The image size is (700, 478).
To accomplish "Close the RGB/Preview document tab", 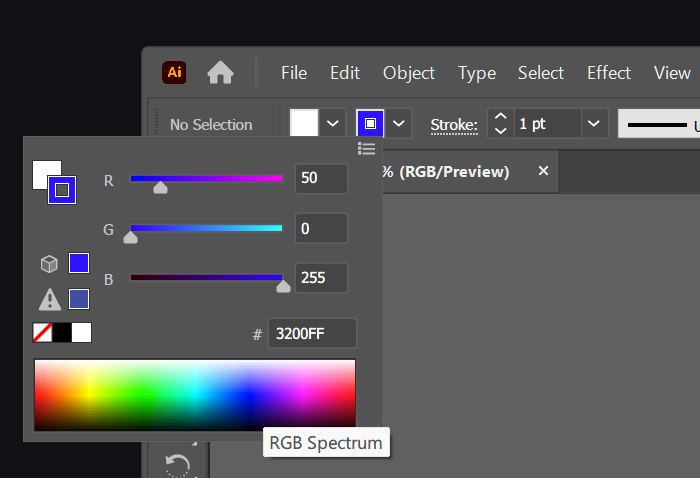I will tap(543, 171).
